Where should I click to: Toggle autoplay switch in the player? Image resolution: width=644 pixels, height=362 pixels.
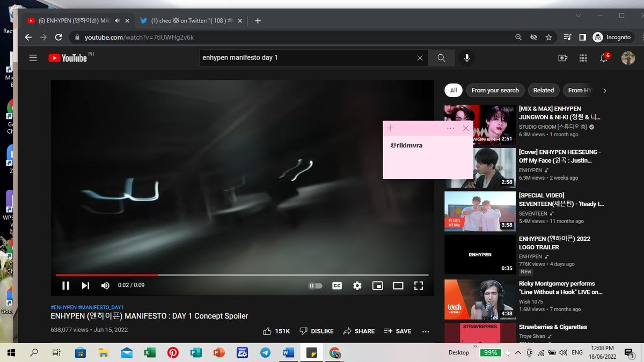(x=316, y=286)
